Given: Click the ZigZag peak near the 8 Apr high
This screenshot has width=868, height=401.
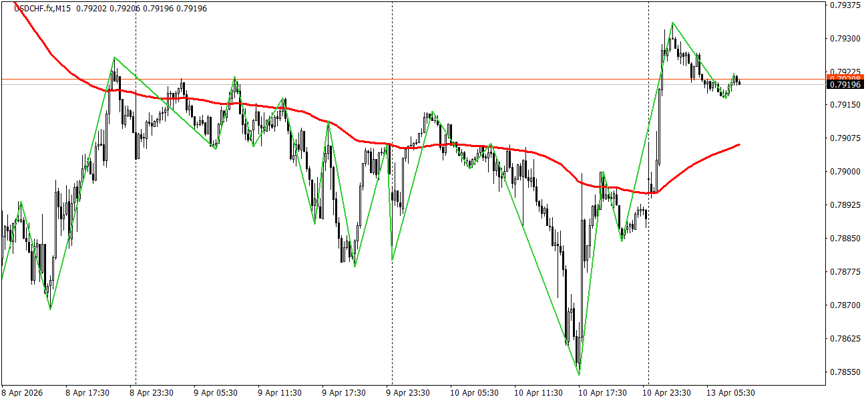Looking at the screenshot, I should [115, 59].
